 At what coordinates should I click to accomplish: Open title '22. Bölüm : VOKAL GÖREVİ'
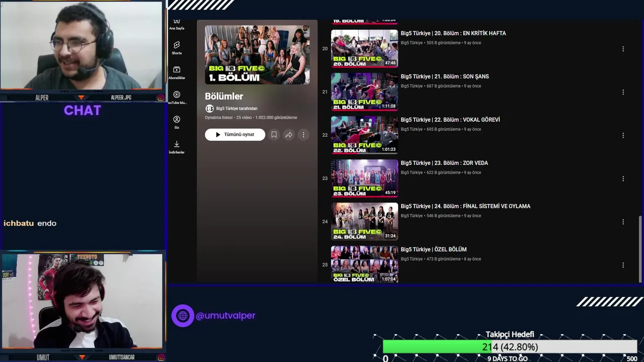pyautogui.click(x=450, y=120)
